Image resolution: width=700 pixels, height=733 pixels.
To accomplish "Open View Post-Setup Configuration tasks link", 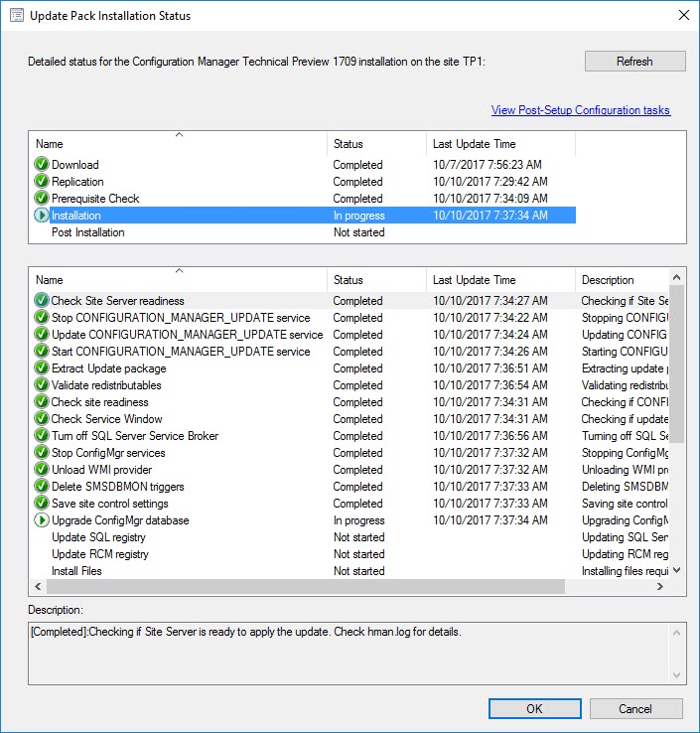I will 581,110.
